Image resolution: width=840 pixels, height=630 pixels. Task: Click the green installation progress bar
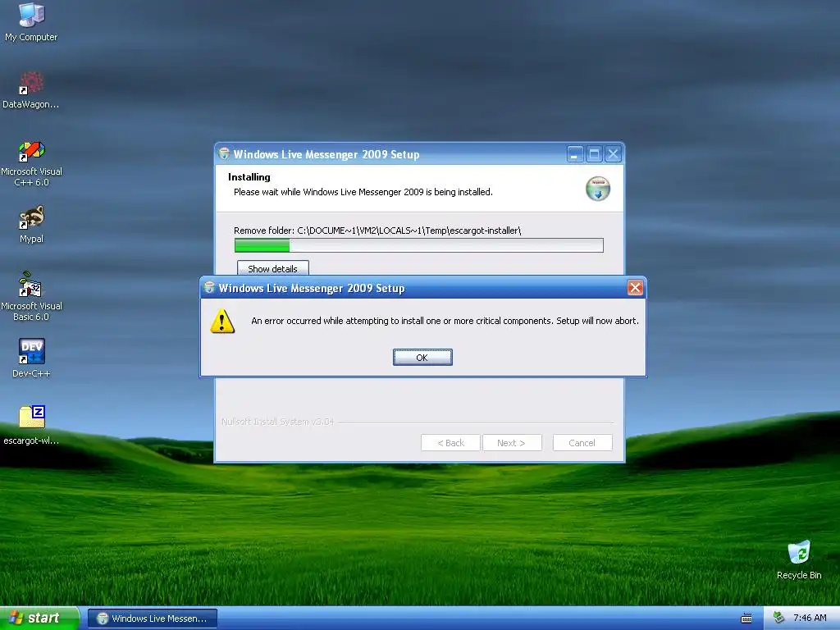click(x=419, y=245)
